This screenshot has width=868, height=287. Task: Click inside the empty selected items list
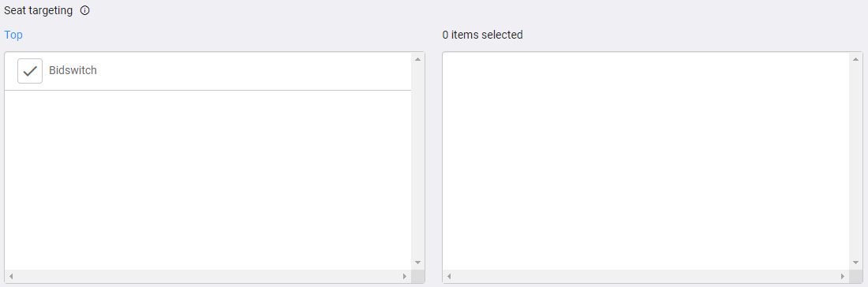[x=646, y=161]
